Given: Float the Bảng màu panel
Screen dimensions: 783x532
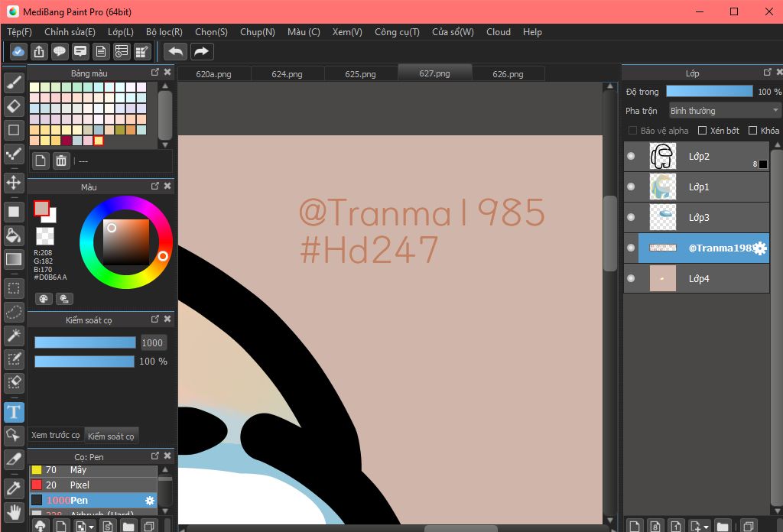Looking at the screenshot, I should [x=154, y=73].
